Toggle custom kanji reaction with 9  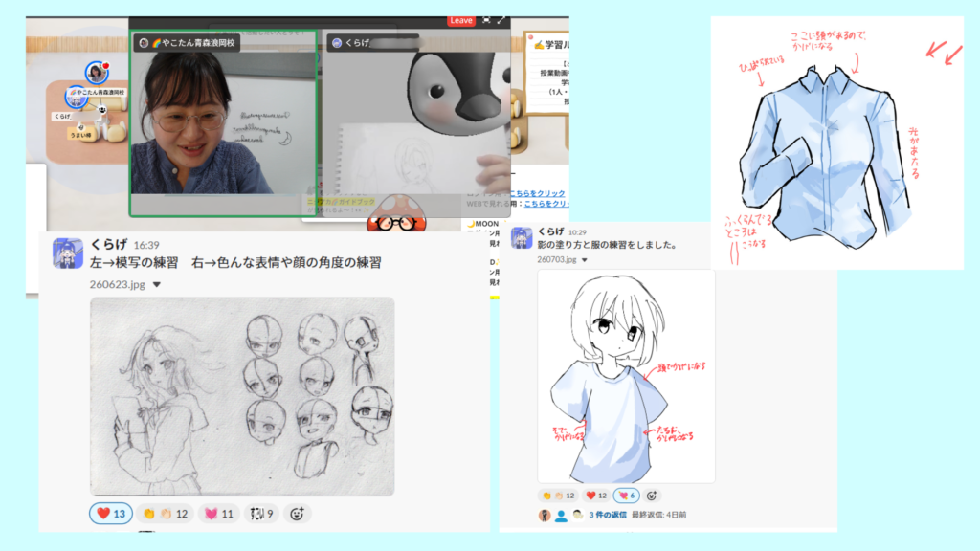point(261,514)
